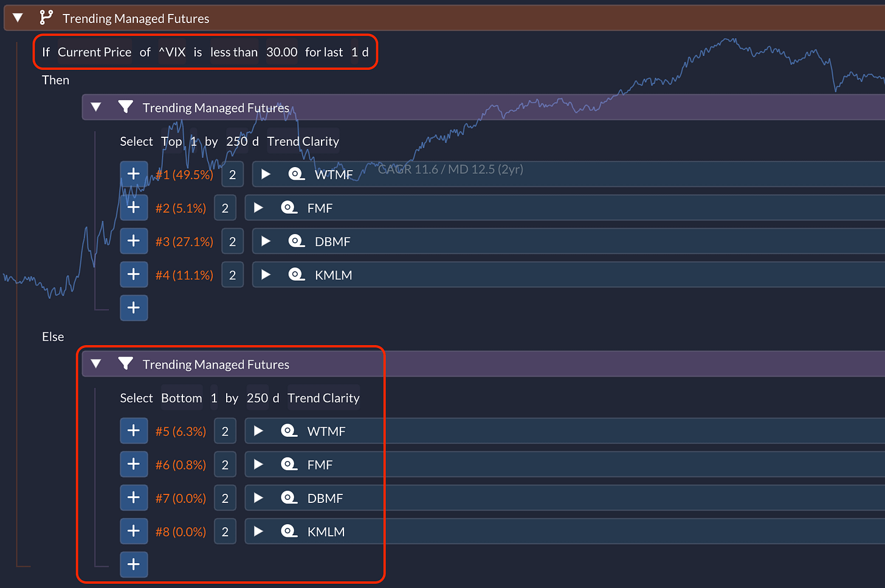Add a new asset below KMLM in the Else filter
The width and height of the screenshot is (885, 588).
pyautogui.click(x=134, y=565)
